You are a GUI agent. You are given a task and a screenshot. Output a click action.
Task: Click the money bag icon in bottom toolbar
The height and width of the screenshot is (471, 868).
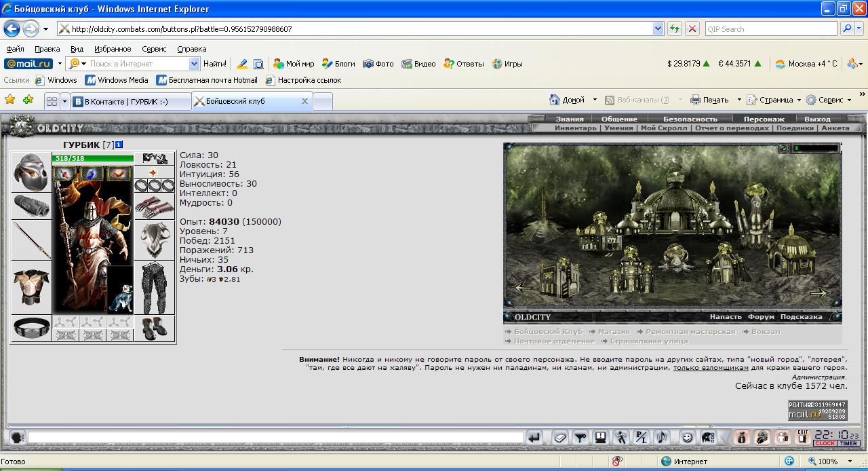point(741,438)
